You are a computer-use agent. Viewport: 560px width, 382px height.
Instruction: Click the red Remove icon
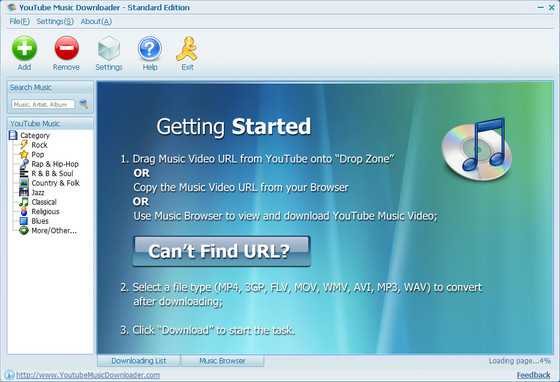[66, 48]
